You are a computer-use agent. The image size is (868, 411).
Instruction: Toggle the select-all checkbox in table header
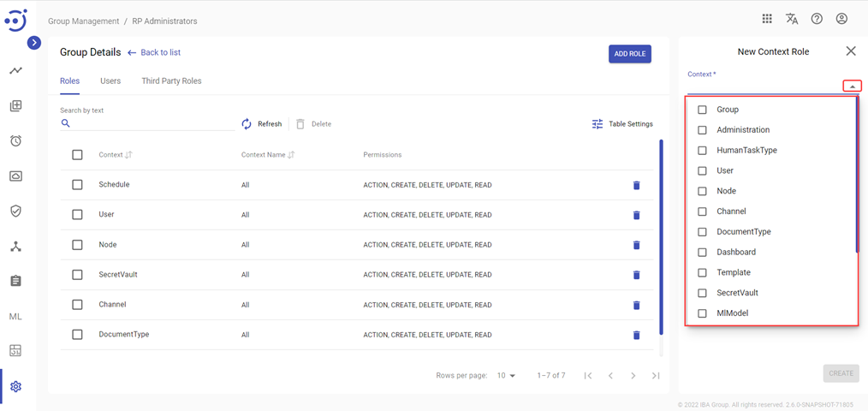[x=78, y=155]
